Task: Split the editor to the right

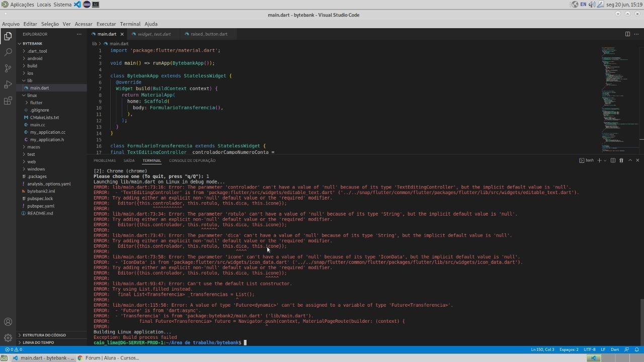Action: pyautogui.click(x=627, y=34)
